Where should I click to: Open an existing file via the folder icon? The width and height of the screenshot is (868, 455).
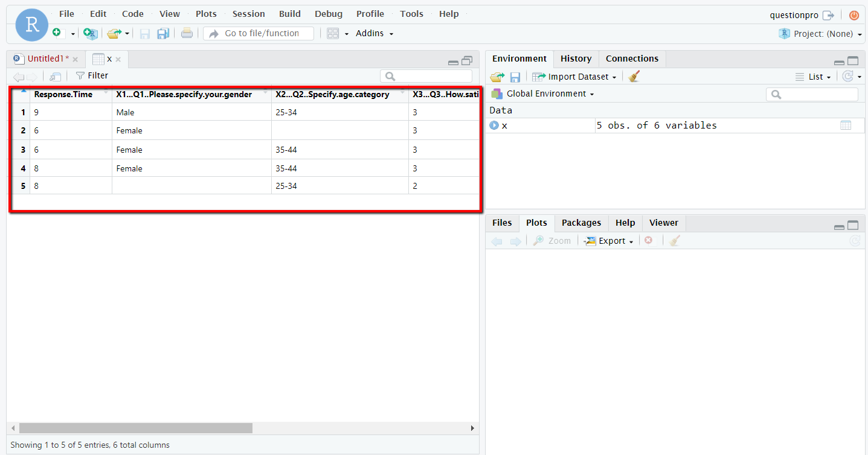tap(114, 33)
